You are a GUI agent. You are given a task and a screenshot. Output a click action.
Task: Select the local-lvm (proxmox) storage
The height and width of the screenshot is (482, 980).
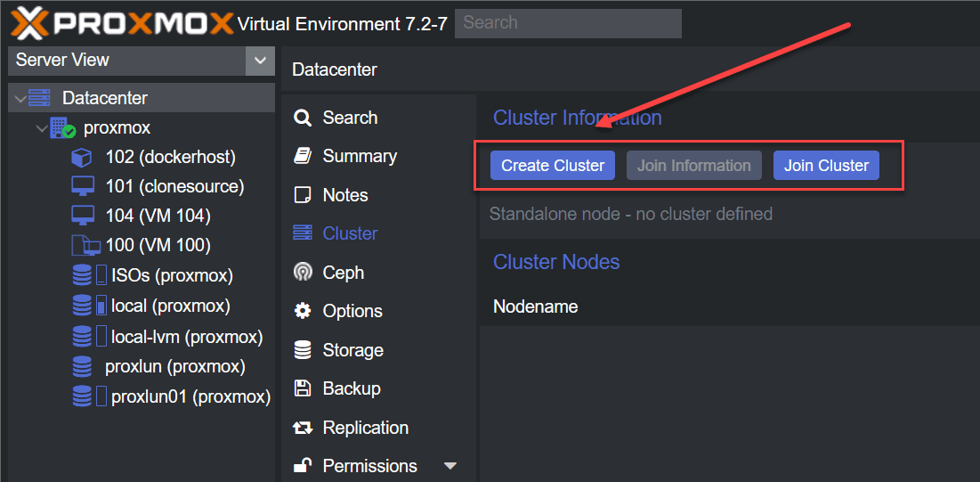[187, 337]
